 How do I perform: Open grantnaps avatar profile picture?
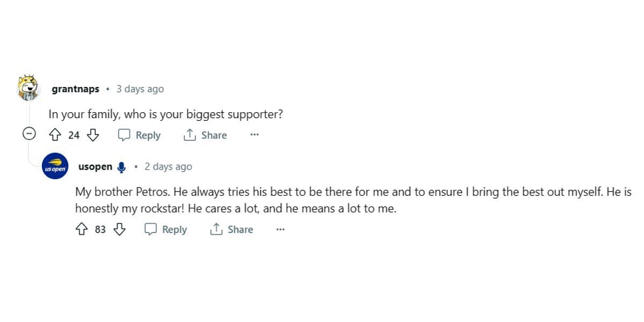point(28,87)
